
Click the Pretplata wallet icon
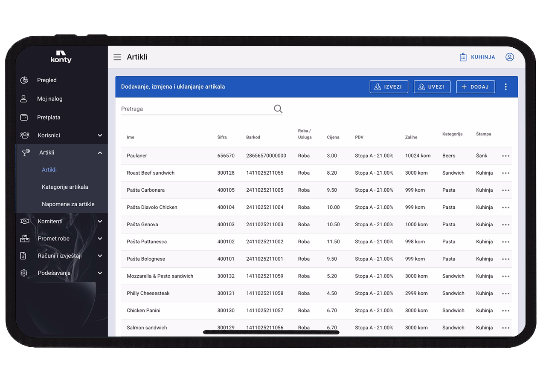tap(24, 117)
